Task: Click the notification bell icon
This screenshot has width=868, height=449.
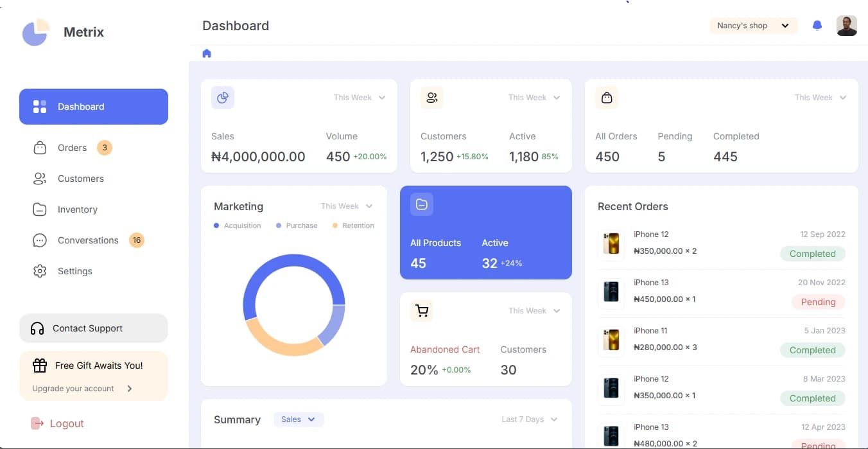Action: coord(817,26)
